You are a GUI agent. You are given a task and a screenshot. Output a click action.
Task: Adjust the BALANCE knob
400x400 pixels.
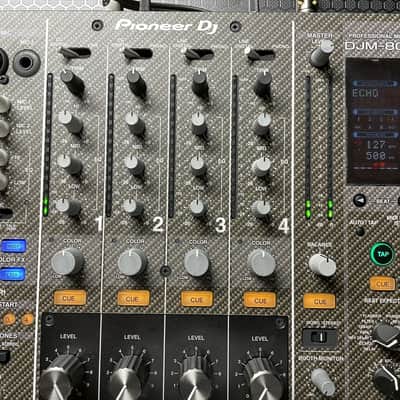pyautogui.click(x=322, y=265)
